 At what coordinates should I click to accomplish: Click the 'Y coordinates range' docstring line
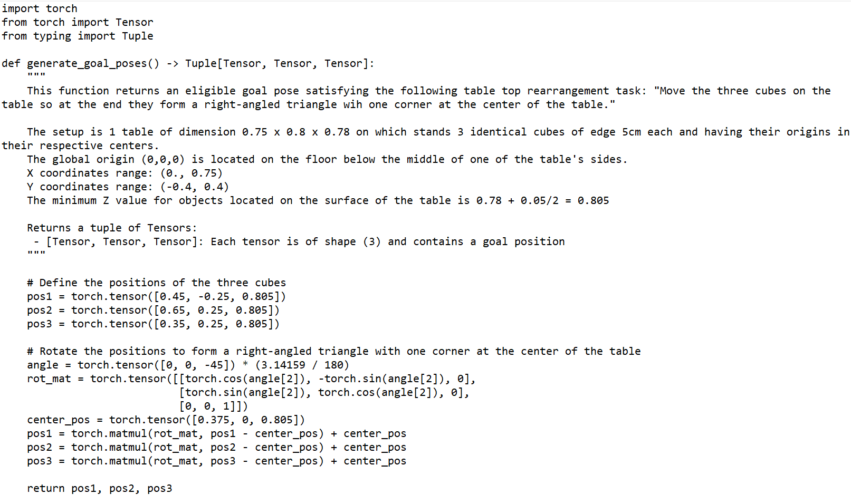click(128, 187)
